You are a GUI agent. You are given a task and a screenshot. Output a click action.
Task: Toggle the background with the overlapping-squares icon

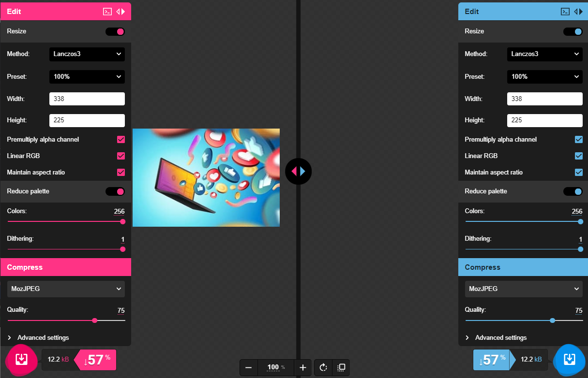[341, 367]
